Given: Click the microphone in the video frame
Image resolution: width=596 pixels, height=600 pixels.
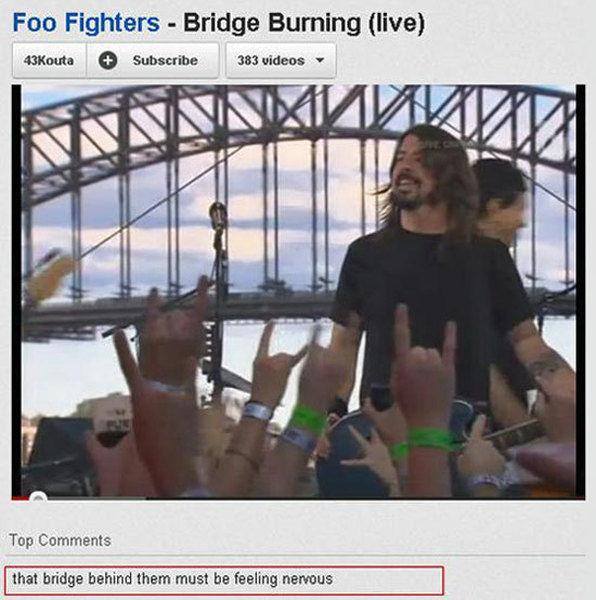Looking at the screenshot, I should tap(218, 215).
